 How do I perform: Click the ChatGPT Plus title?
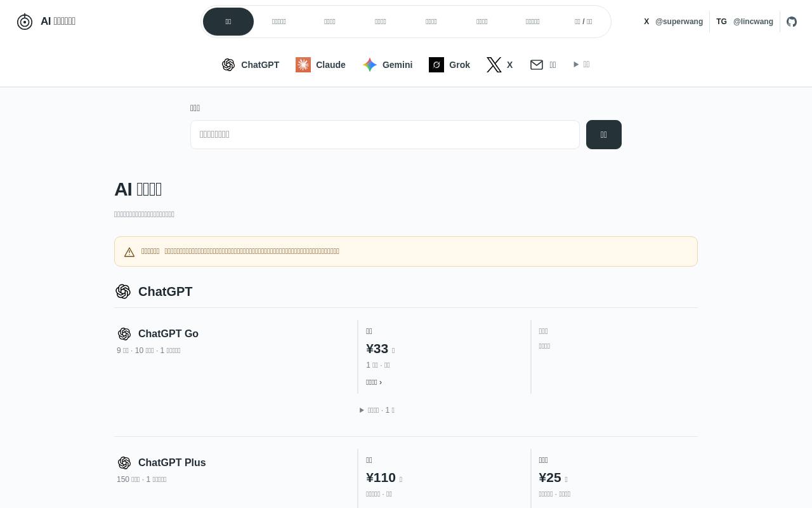point(172,463)
